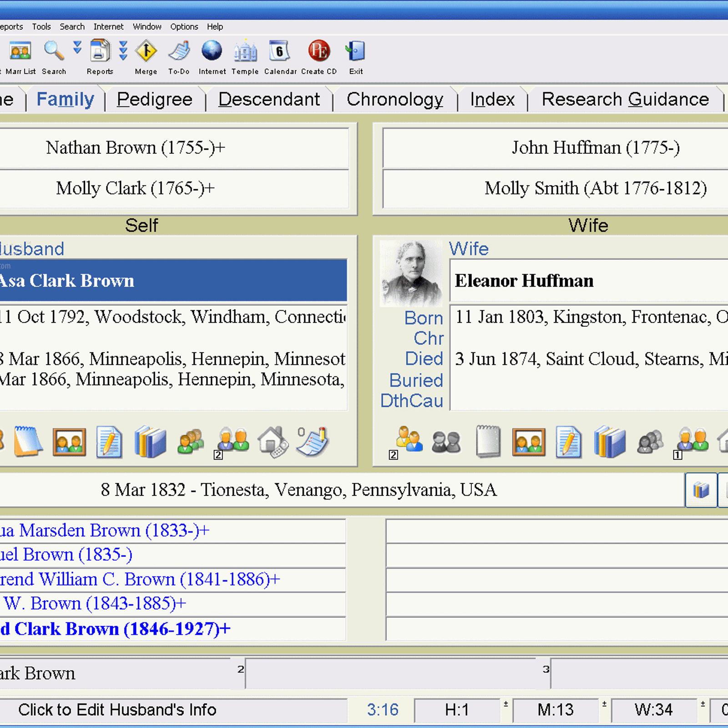
Task: Select child Marsden Brown (1833-)
Action: pos(172,531)
